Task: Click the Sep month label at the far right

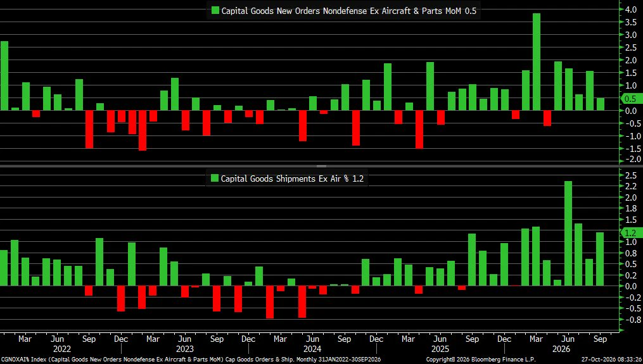Action: coord(600,339)
